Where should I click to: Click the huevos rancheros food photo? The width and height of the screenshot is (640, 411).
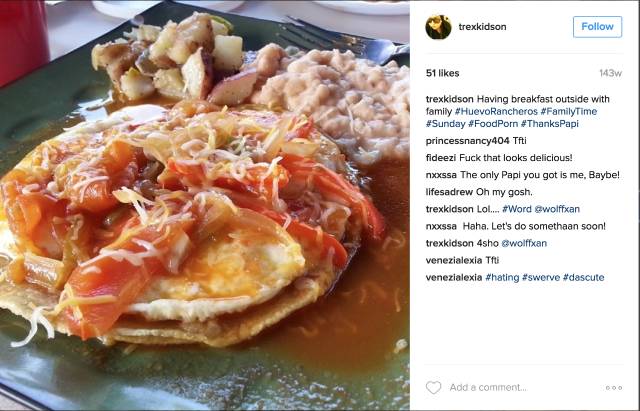[x=205, y=206]
